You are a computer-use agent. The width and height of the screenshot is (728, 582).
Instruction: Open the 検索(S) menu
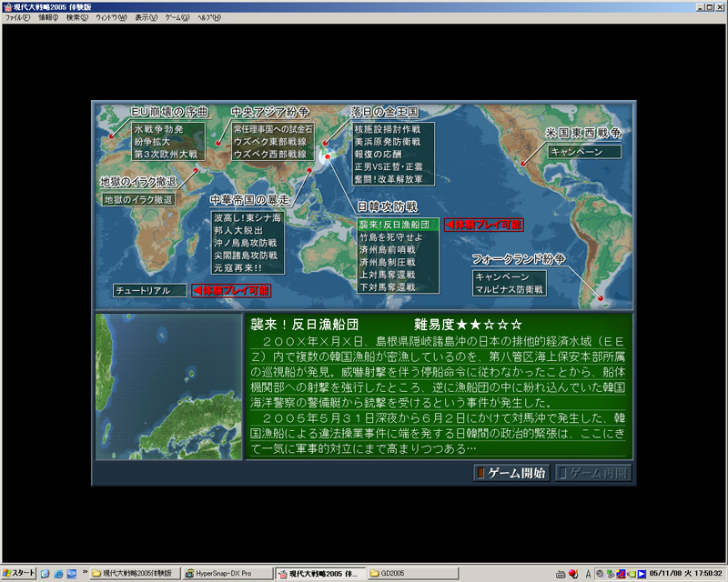(76, 17)
